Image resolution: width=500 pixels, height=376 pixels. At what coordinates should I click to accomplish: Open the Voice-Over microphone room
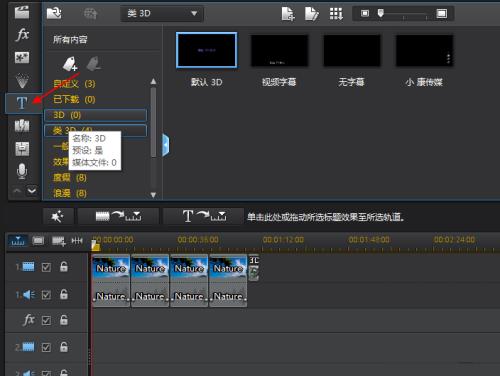22,171
